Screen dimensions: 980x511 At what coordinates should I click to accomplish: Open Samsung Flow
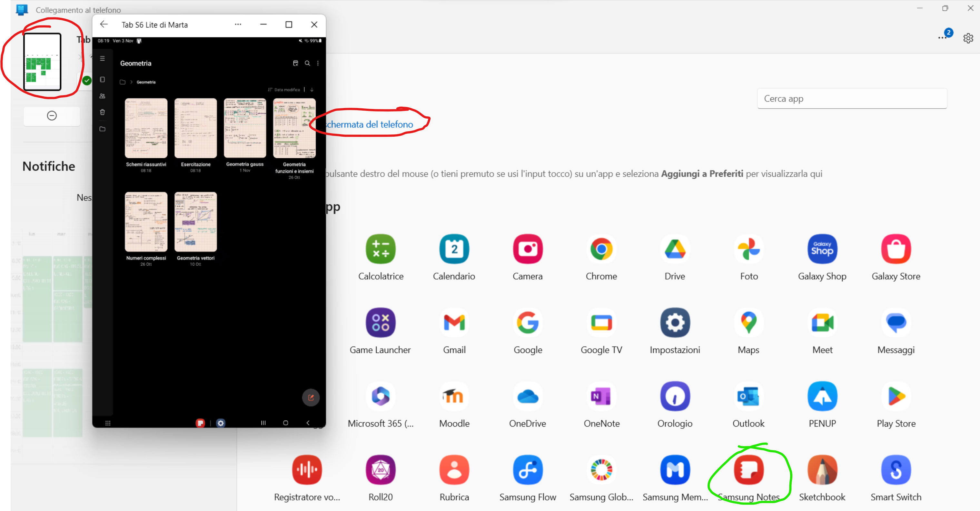tap(527, 470)
